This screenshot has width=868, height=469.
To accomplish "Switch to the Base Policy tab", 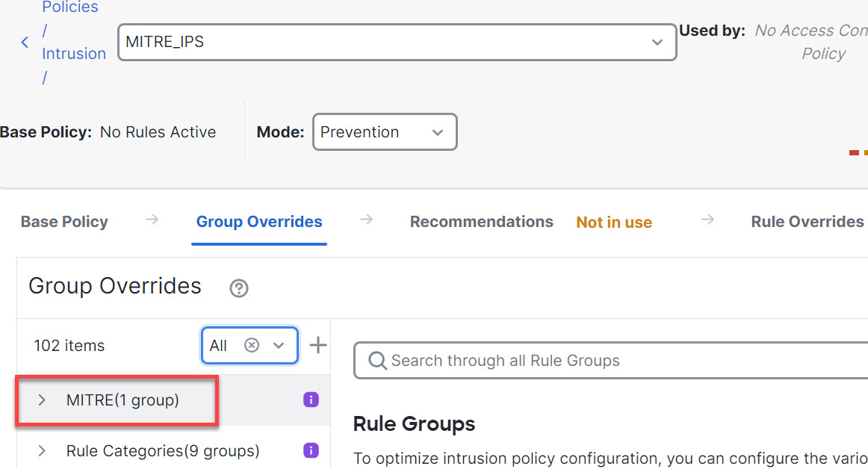I will tap(64, 222).
